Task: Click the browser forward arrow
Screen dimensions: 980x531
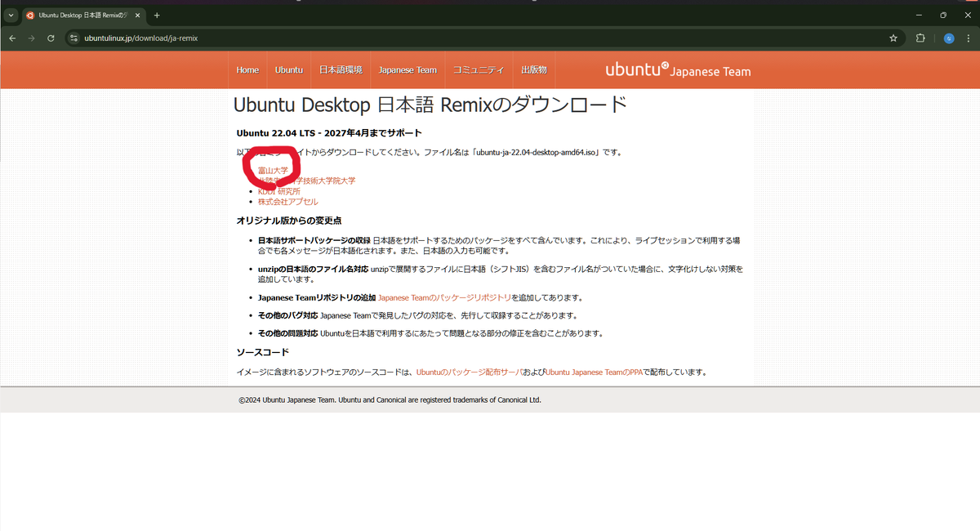Action: [31, 38]
